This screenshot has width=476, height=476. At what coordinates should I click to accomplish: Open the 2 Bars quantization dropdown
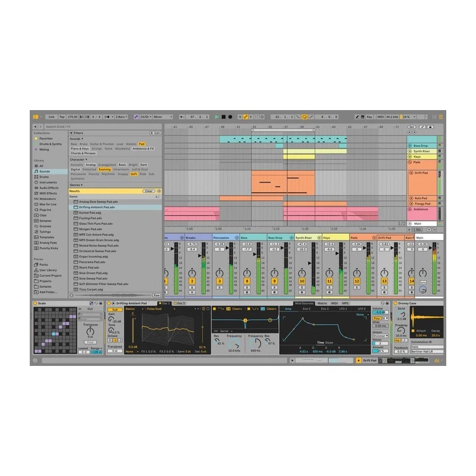pyautogui.click(x=121, y=117)
